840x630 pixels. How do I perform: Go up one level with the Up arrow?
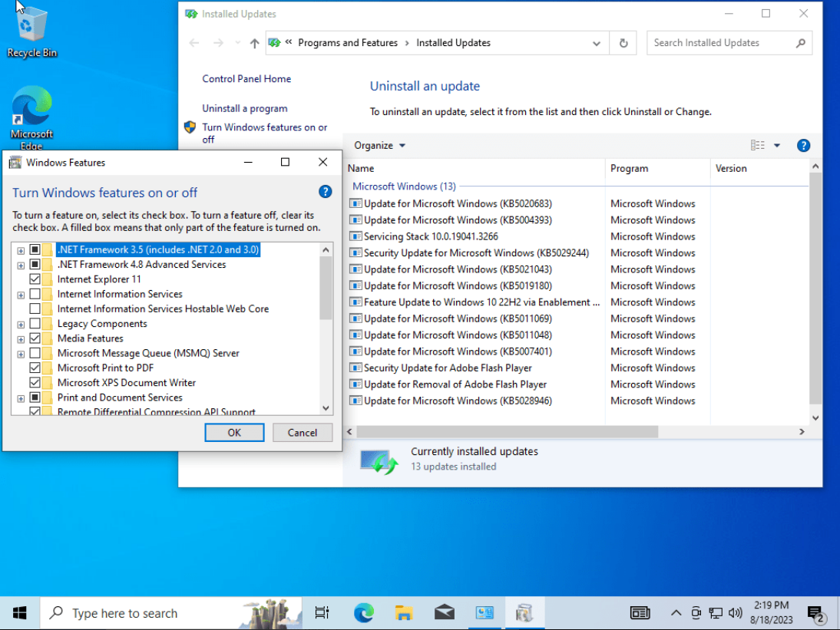(254, 43)
